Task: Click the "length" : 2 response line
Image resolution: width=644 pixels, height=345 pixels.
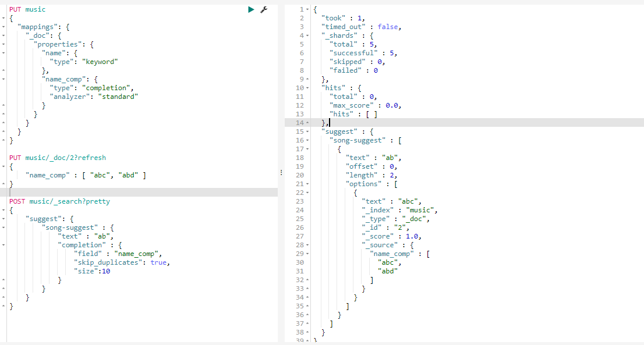Action: (x=371, y=175)
